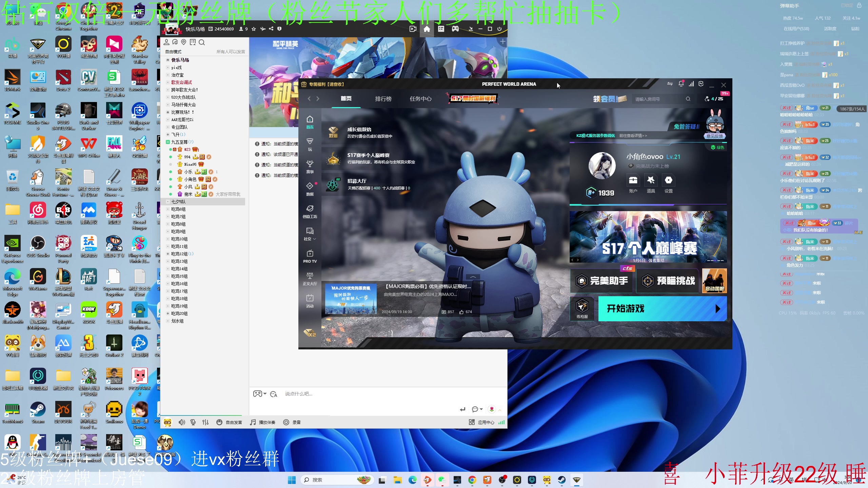Viewport: 868px width, 488px height.
Task: Open the 赛事 tournaments sidebar icon
Action: pos(310,166)
